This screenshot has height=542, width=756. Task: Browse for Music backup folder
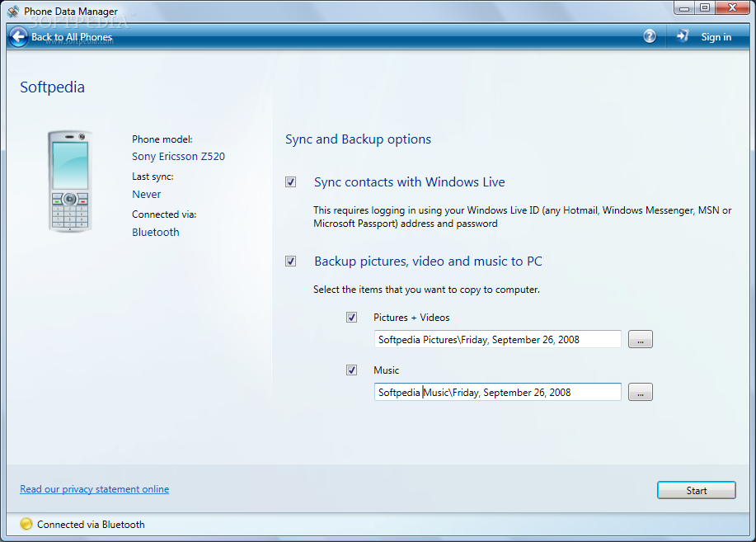point(641,392)
